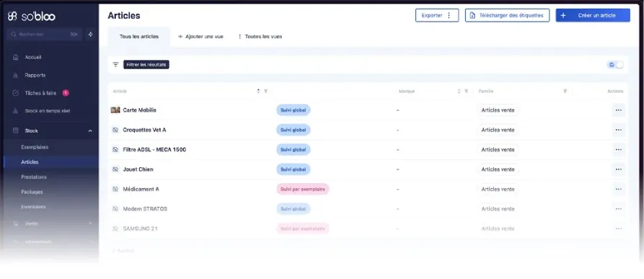Open the Exporter options kebab menu
Viewport: 644px width, 279px height.
(x=449, y=15)
